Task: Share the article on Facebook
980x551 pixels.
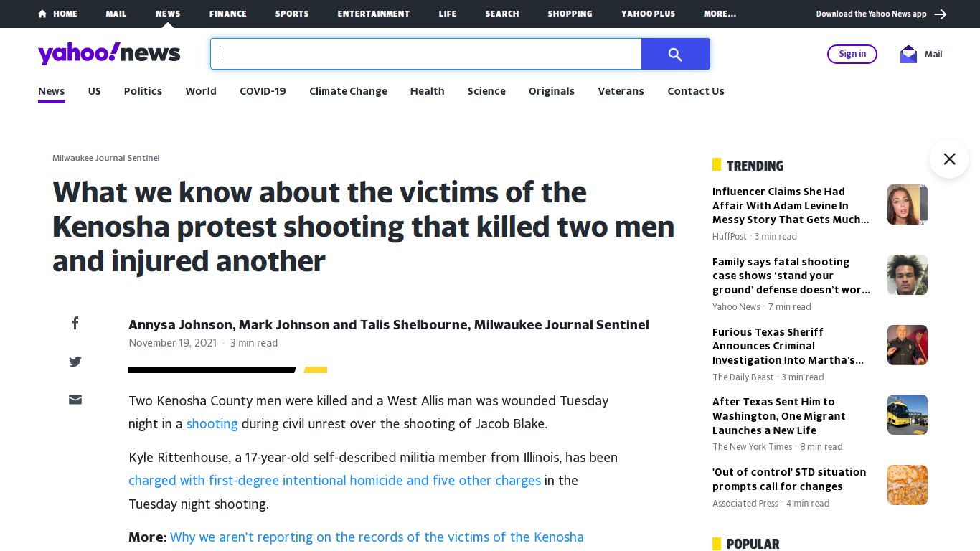Action: click(75, 323)
